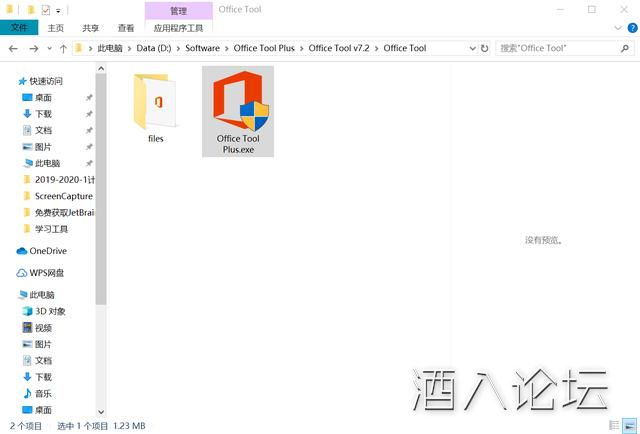Viewport: 640px width, 434px height.
Task: Click the properties checkmark icon in title bar
Action: pyautogui.click(x=46, y=10)
